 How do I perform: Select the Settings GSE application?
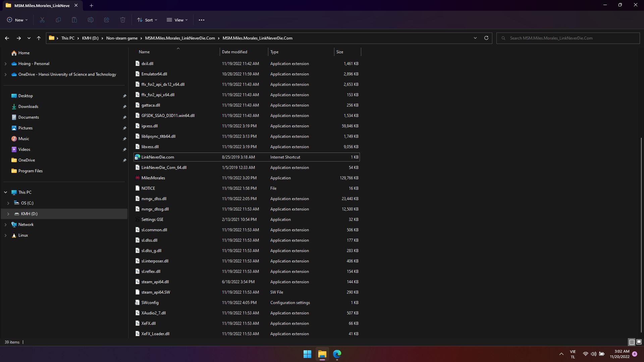247,220
